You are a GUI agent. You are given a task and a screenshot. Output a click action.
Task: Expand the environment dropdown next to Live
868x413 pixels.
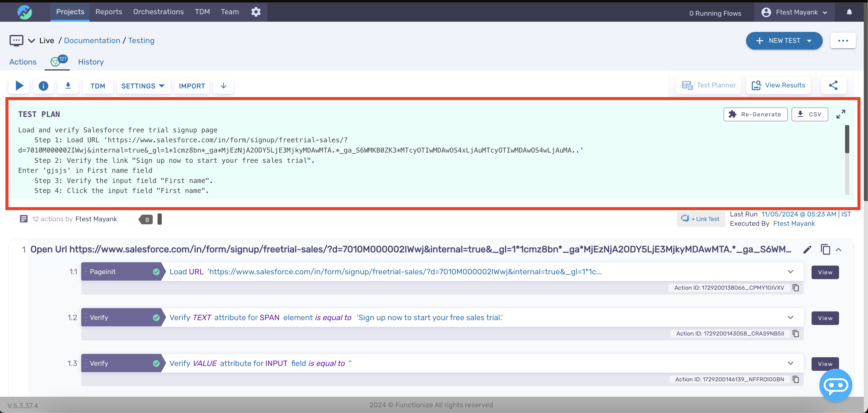[31, 41]
